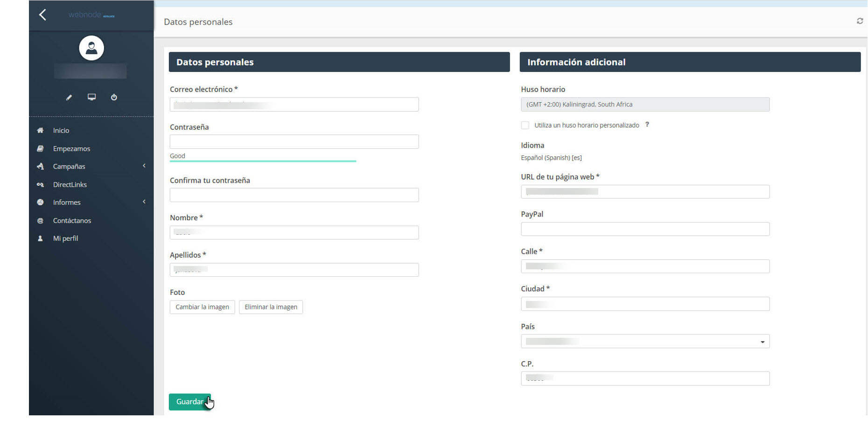Click the PayPal input field
The image size is (868, 434).
coord(645,229)
